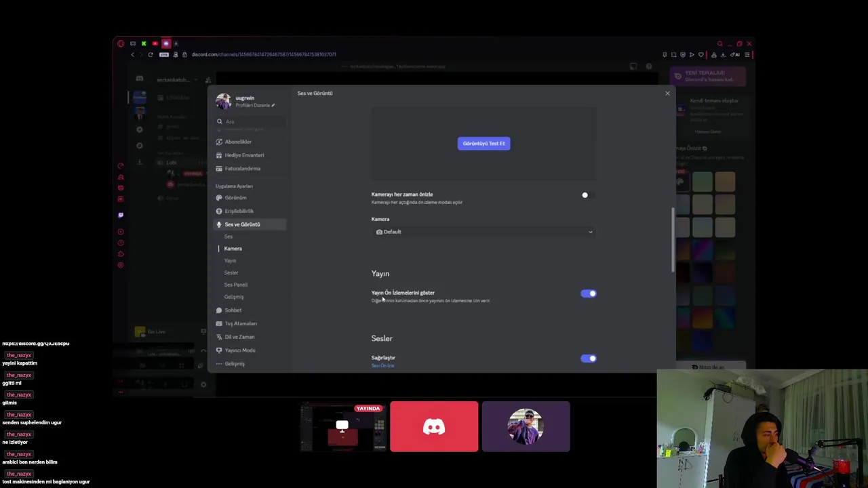Click the VPN badge in address bar
Viewport: 868px width, 488px height.
pos(163,54)
